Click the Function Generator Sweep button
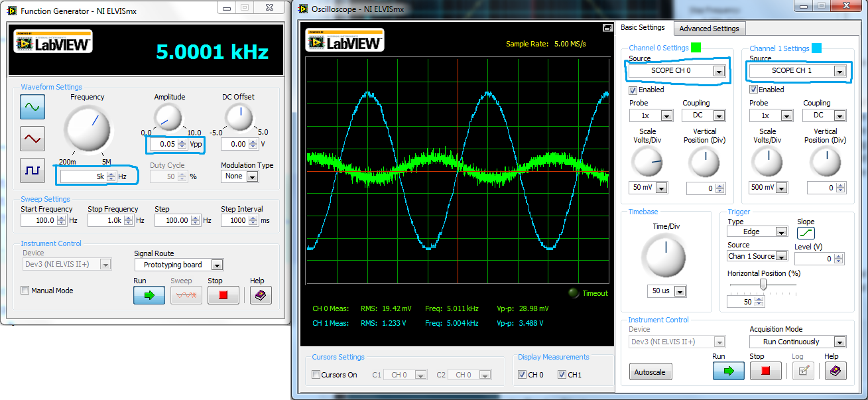 186,295
